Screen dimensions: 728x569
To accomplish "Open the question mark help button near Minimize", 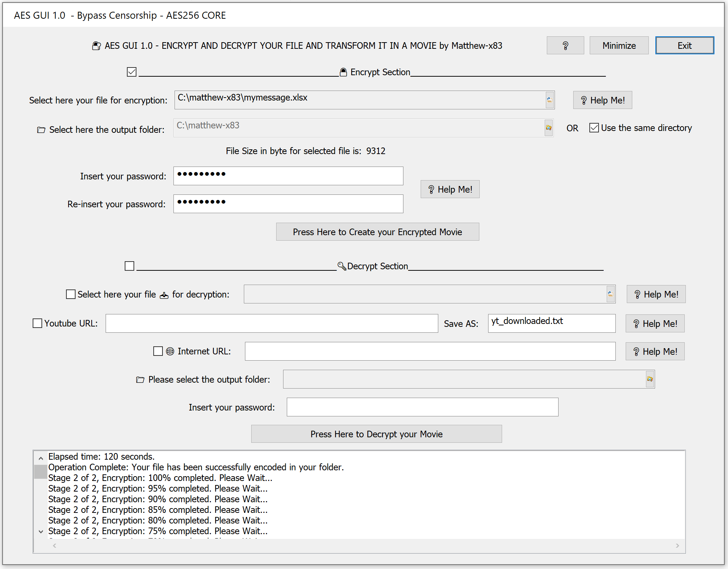I will click(565, 45).
